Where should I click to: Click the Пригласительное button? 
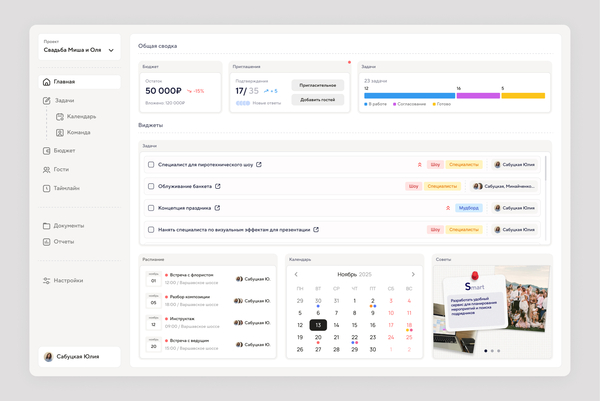coord(318,85)
